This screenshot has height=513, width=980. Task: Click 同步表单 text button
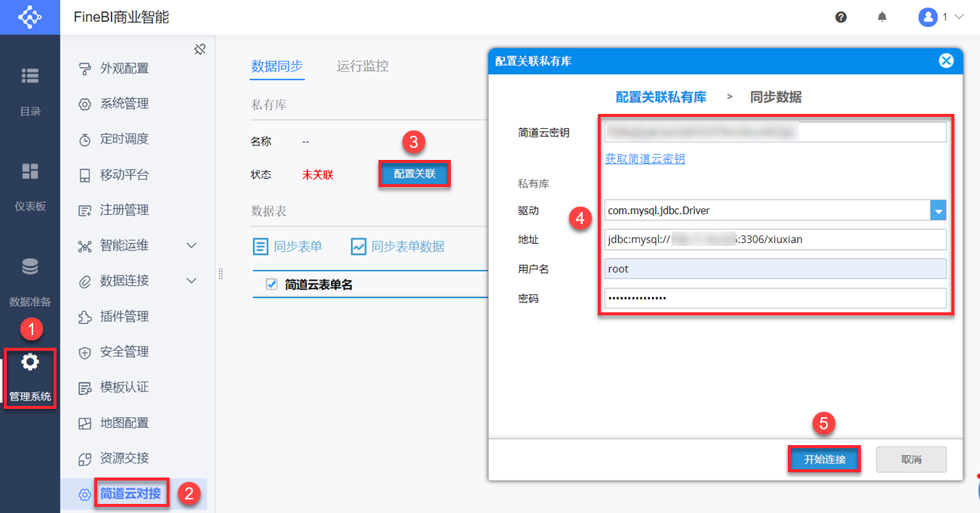coord(298,247)
